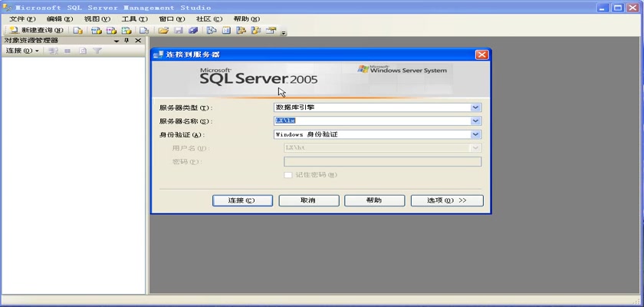Click the 连接 button in dialog
The image size is (644, 307).
click(x=242, y=200)
